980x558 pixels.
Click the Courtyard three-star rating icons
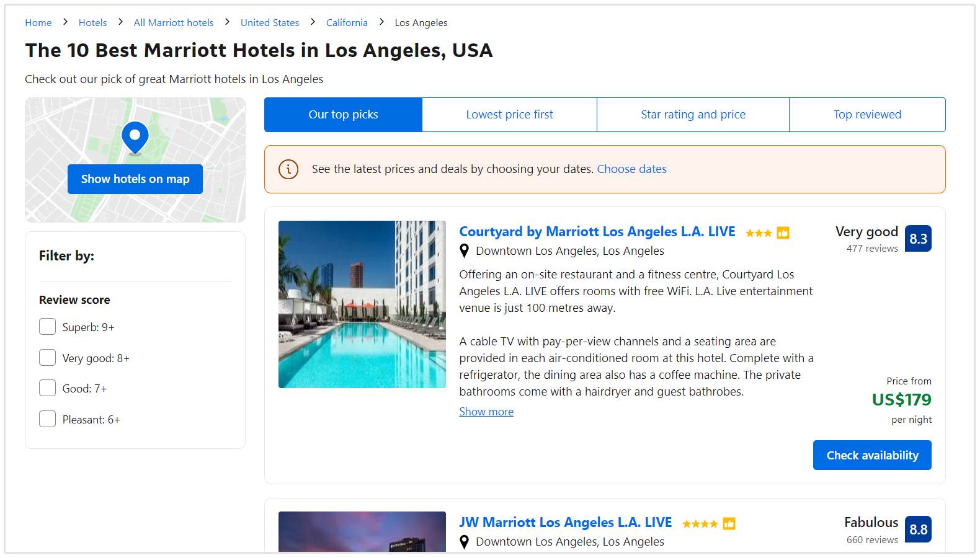tap(759, 233)
